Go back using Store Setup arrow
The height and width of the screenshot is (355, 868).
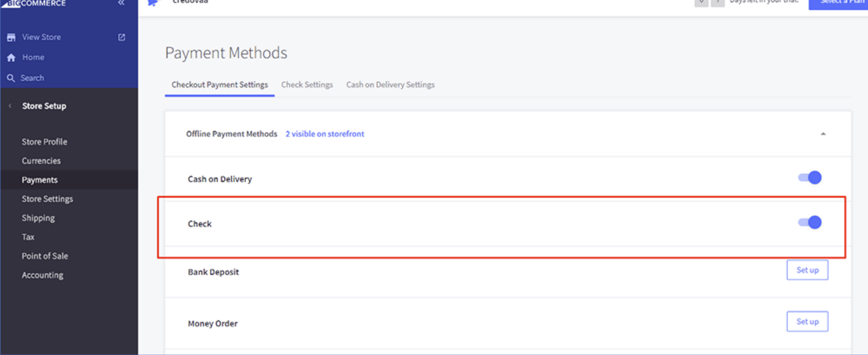click(x=10, y=106)
